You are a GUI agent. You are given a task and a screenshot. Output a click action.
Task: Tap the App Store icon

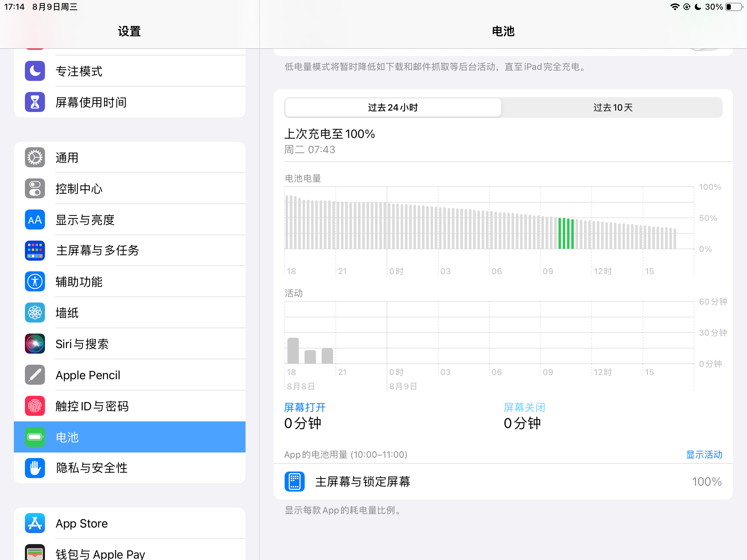click(x=35, y=523)
